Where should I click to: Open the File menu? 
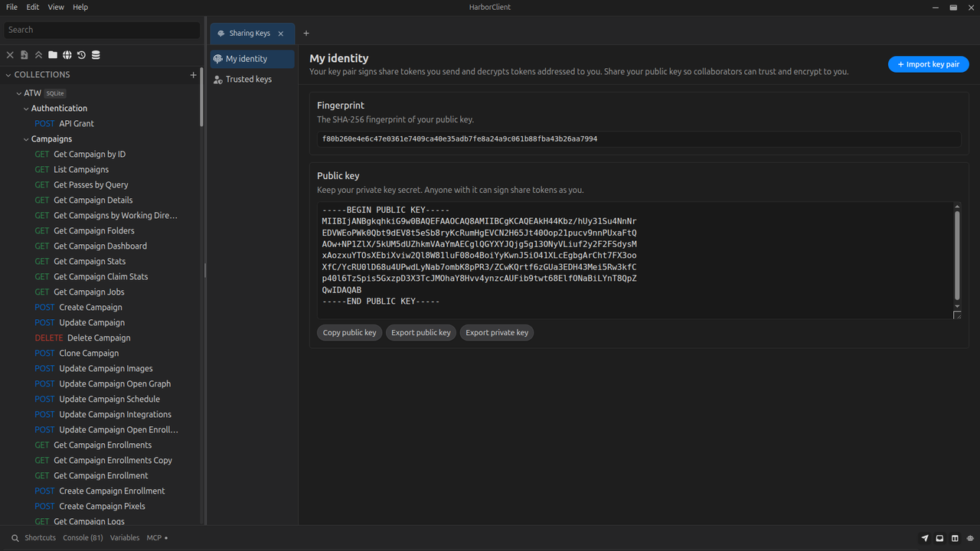12,7
